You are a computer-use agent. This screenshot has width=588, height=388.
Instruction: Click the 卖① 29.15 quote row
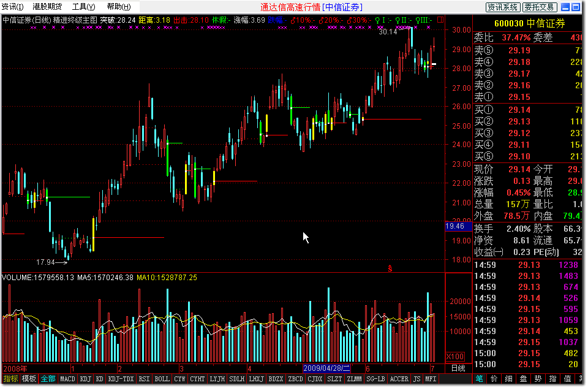click(x=528, y=97)
